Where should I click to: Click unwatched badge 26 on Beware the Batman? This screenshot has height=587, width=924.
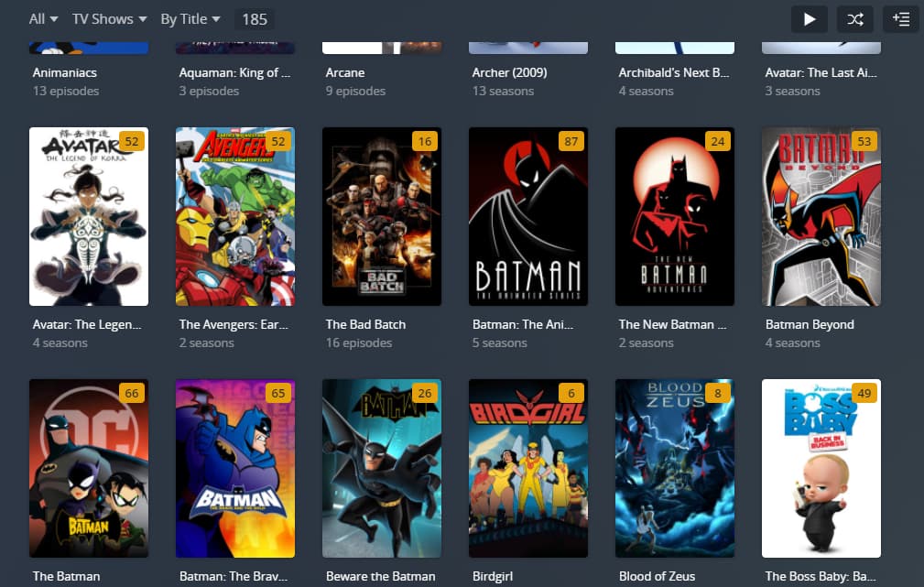coord(425,393)
